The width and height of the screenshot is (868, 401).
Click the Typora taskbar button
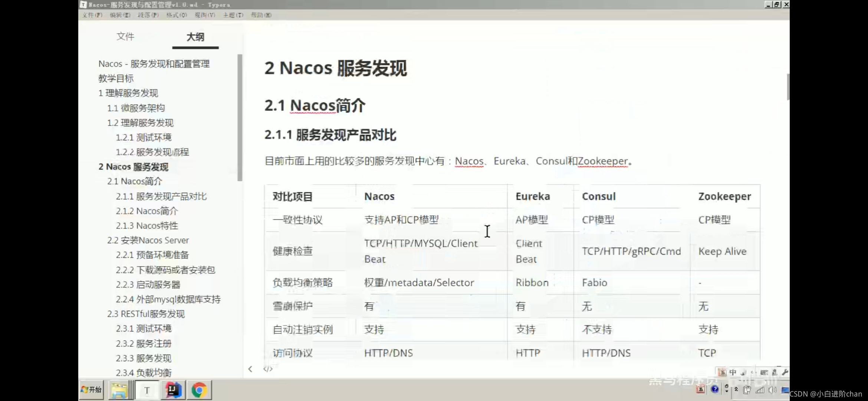click(147, 390)
